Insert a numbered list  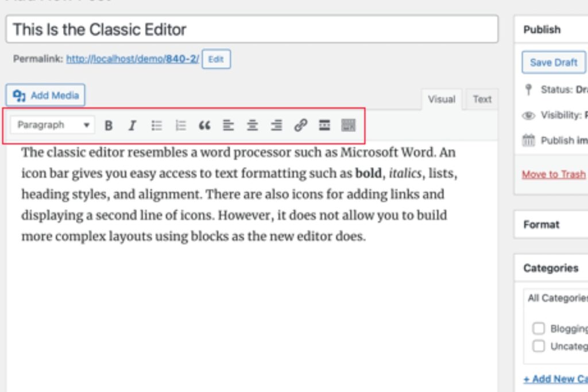tap(181, 125)
